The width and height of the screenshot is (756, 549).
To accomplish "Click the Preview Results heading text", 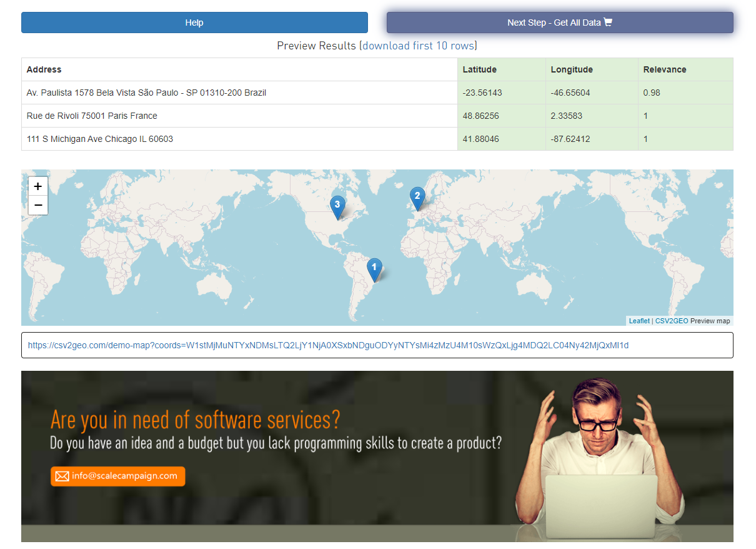I will (316, 46).
